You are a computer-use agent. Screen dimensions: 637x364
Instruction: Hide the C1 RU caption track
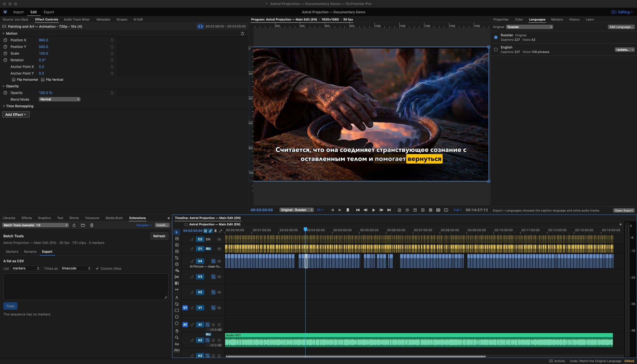(219, 249)
